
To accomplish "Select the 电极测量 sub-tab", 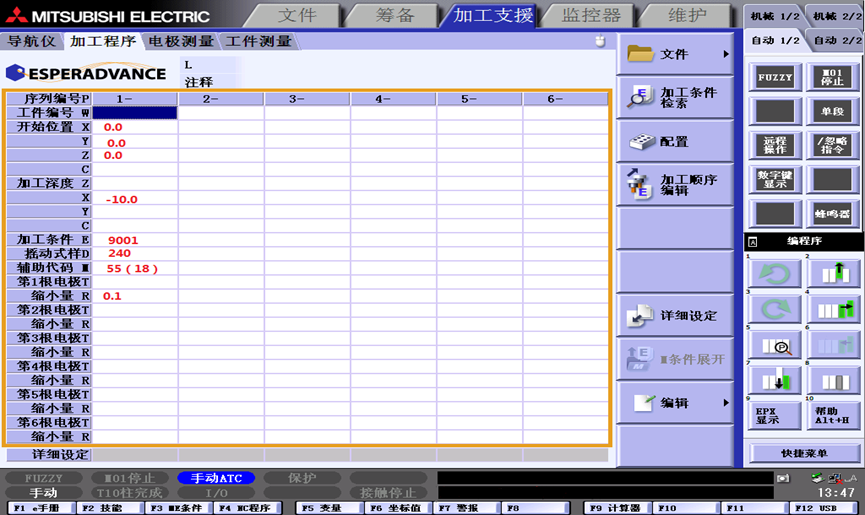I will 181,41.
